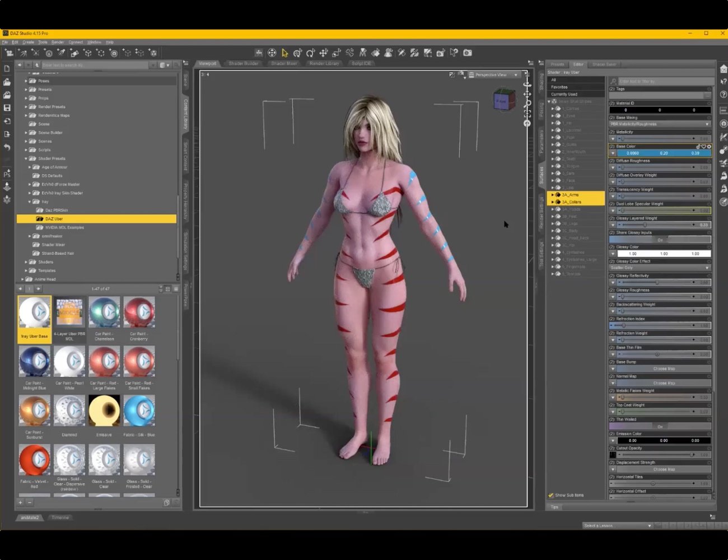The image size is (728, 560).
Task: Select the Node Selection arrow tool
Action: 284,53
